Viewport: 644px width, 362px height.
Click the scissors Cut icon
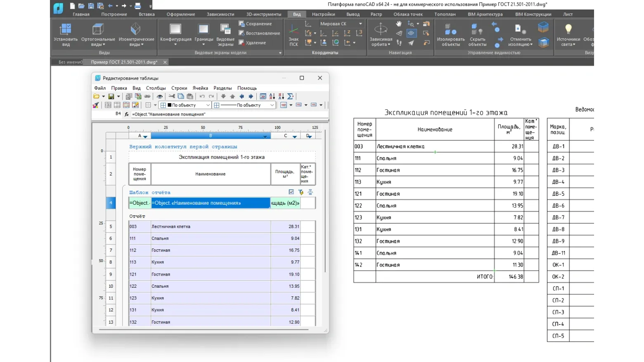click(172, 96)
